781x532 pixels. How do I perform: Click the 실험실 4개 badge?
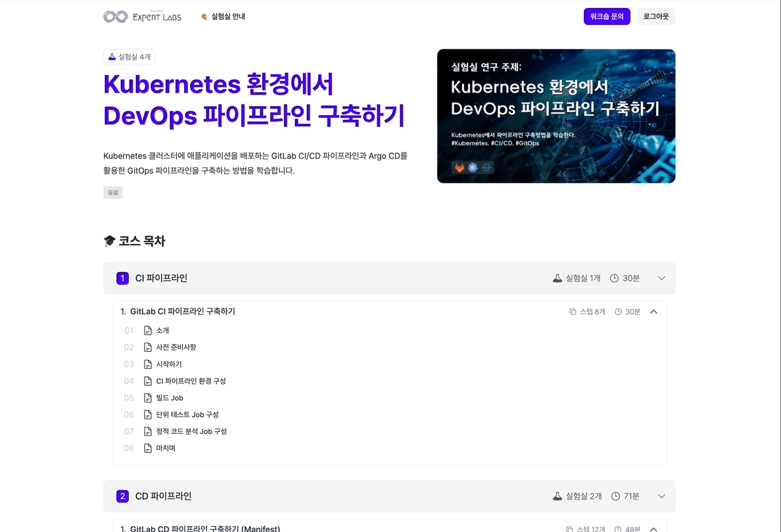pyautogui.click(x=129, y=57)
